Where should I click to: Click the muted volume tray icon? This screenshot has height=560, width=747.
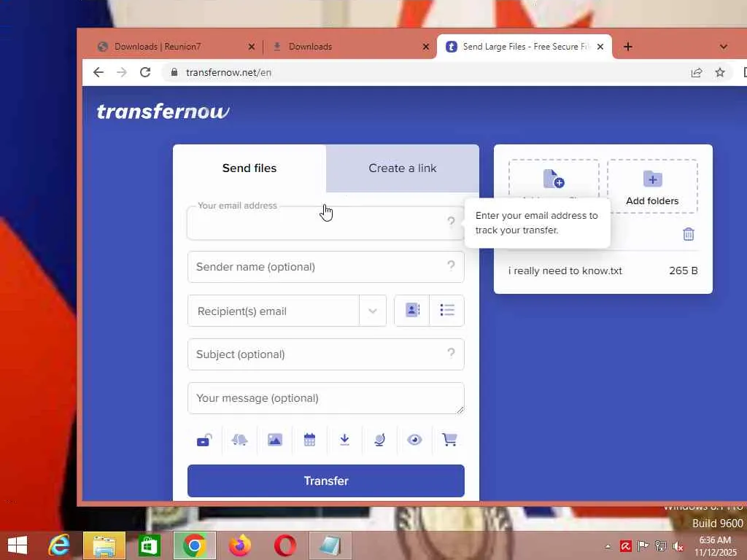coord(678,546)
